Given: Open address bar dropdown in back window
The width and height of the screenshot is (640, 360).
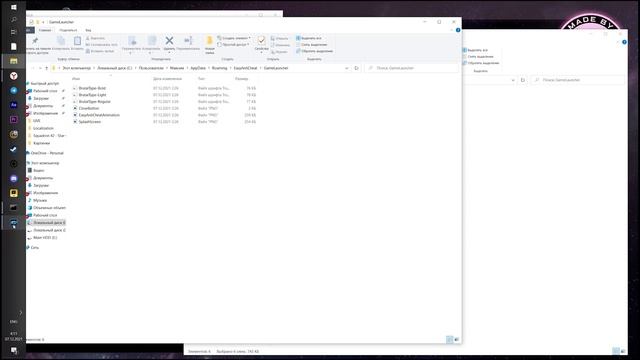Looking at the screenshot, I should (x=513, y=80).
